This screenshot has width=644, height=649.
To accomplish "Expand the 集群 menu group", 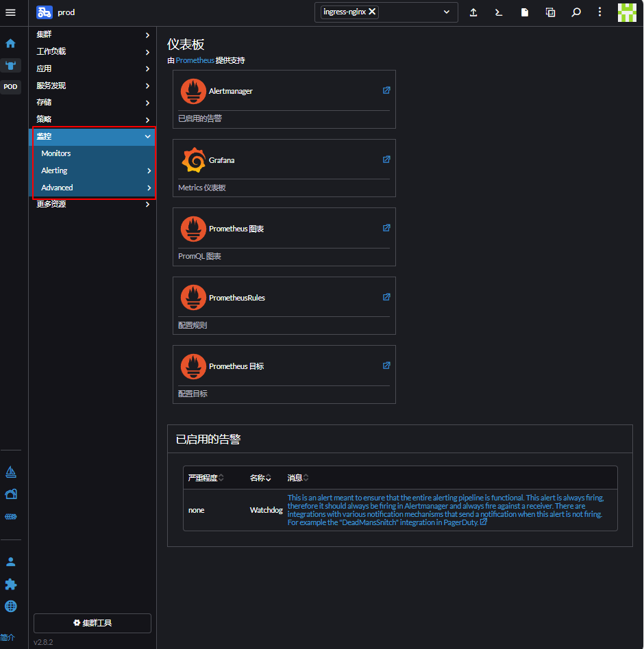I will (x=93, y=34).
